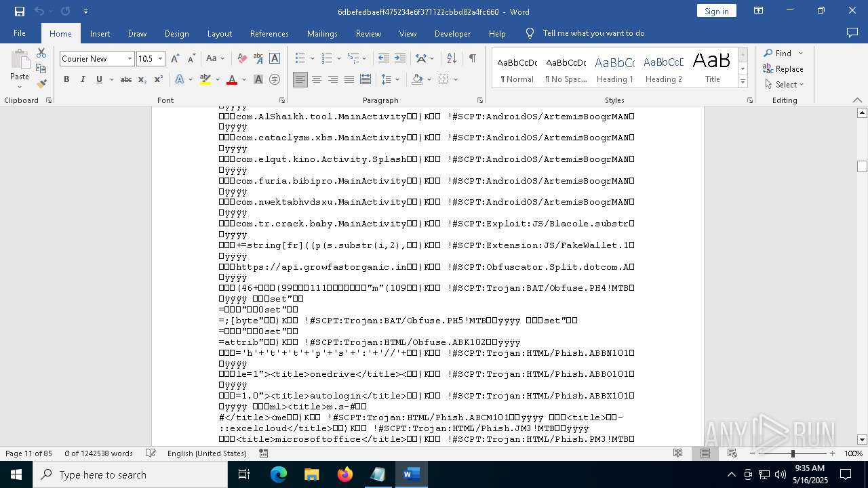Clear all formatting from the selection
868x488 pixels.
[242, 59]
